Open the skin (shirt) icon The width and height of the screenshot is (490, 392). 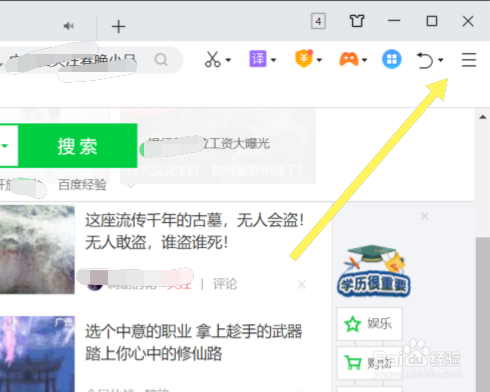coord(357,21)
